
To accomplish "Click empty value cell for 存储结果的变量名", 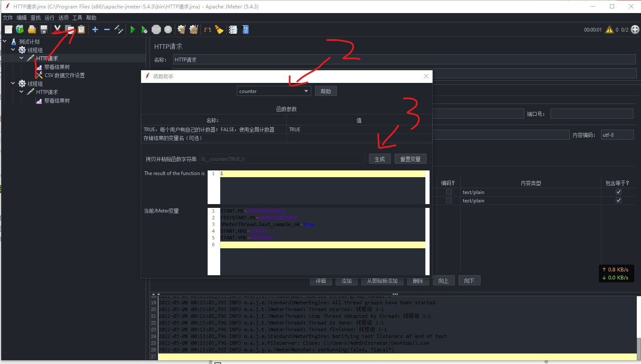I will 359,138.
